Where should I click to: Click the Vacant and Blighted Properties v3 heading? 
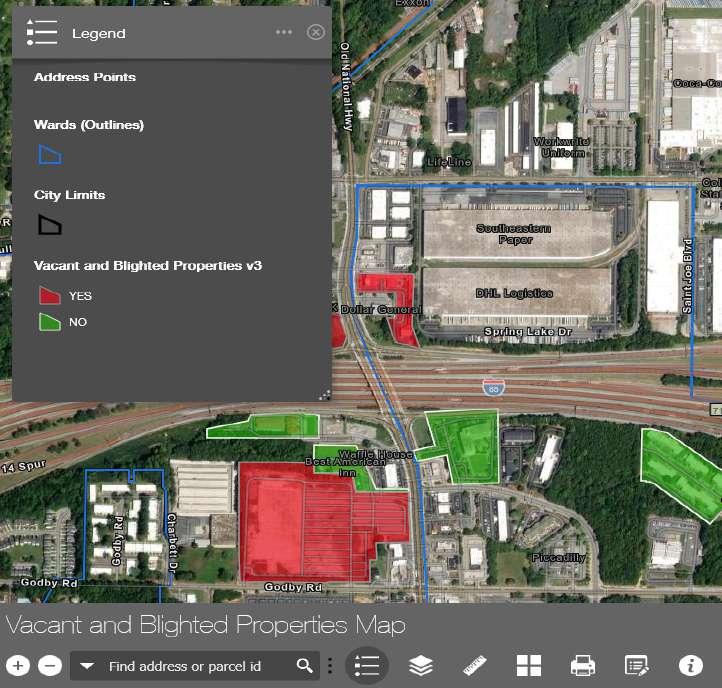tap(148, 266)
